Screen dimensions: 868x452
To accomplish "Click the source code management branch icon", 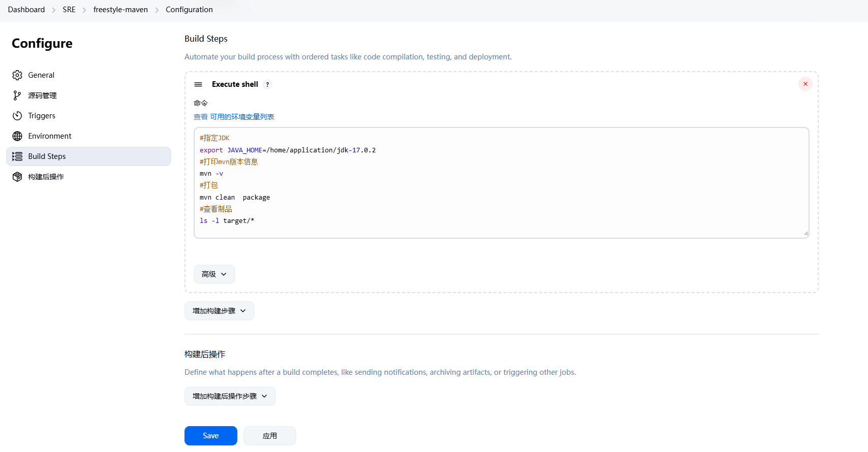I will tap(17, 95).
